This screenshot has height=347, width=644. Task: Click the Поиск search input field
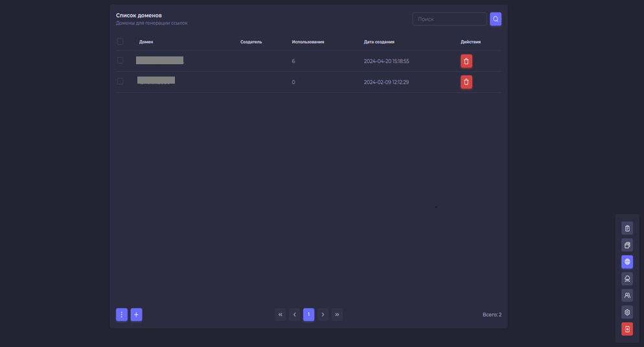449,19
